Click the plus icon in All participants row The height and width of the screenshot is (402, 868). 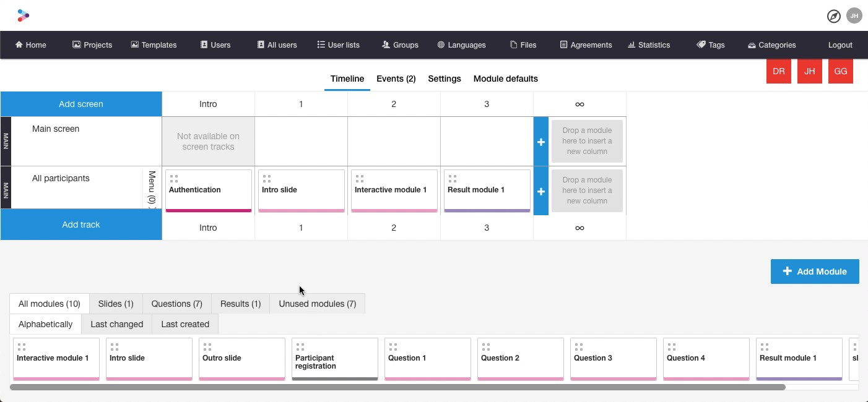540,191
